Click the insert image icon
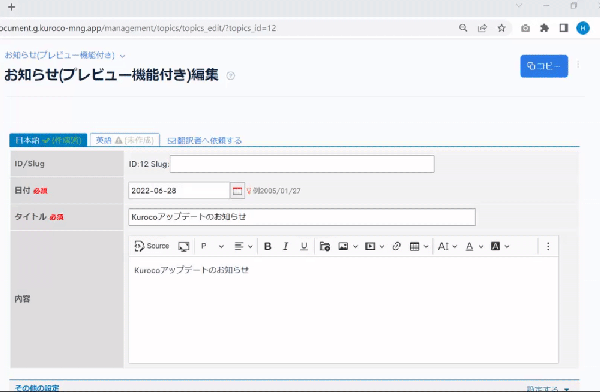 (343, 246)
